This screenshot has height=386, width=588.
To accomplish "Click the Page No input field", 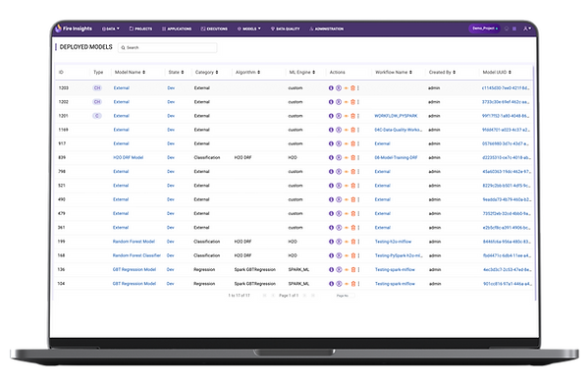I will (x=345, y=296).
